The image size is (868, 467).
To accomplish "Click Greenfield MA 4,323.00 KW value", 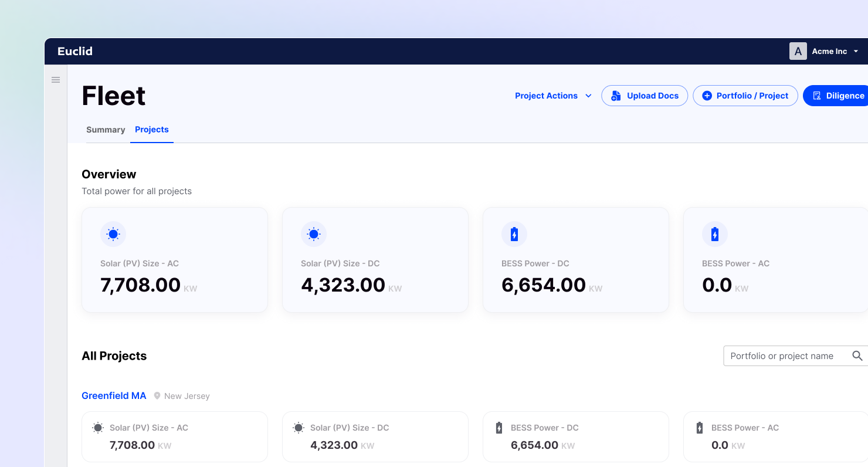I will pyautogui.click(x=342, y=445).
